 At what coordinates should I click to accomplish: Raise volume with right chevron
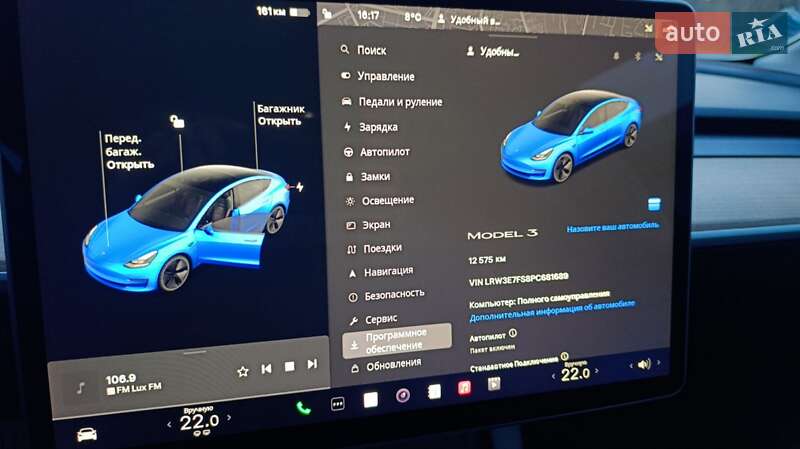pyautogui.click(x=659, y=362)
